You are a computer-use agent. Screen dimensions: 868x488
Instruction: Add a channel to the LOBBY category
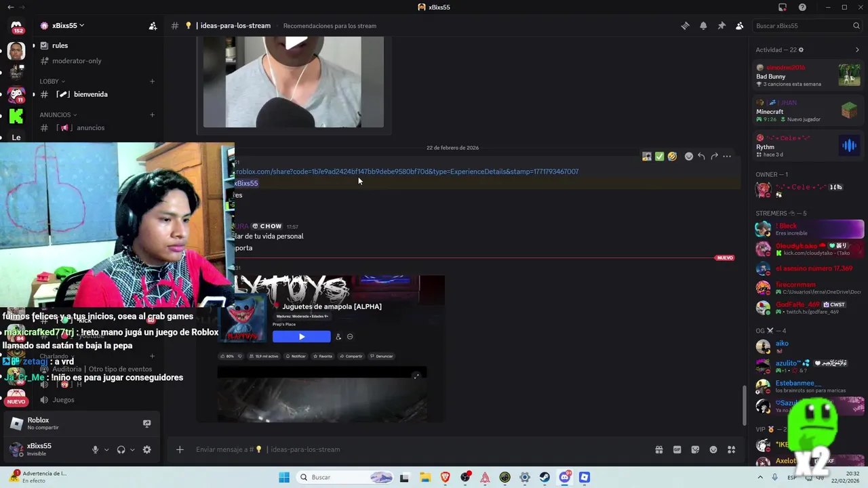tap(152, 81)
